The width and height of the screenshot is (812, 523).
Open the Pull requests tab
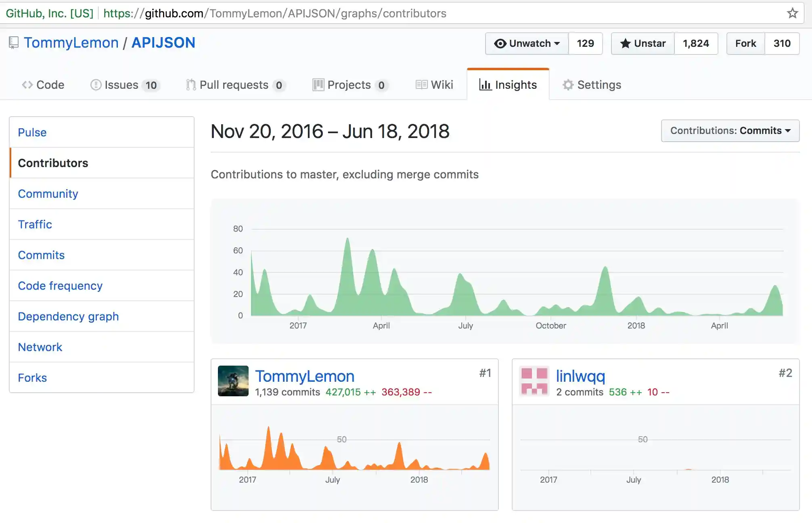pyautogui.click(x=236, y=85)
